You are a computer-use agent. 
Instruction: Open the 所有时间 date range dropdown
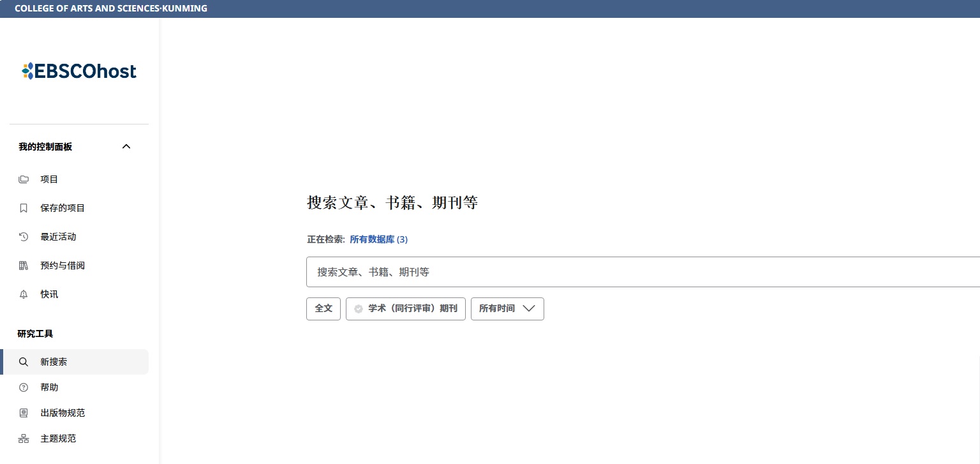pyautogui.click(x=507, y=308)
